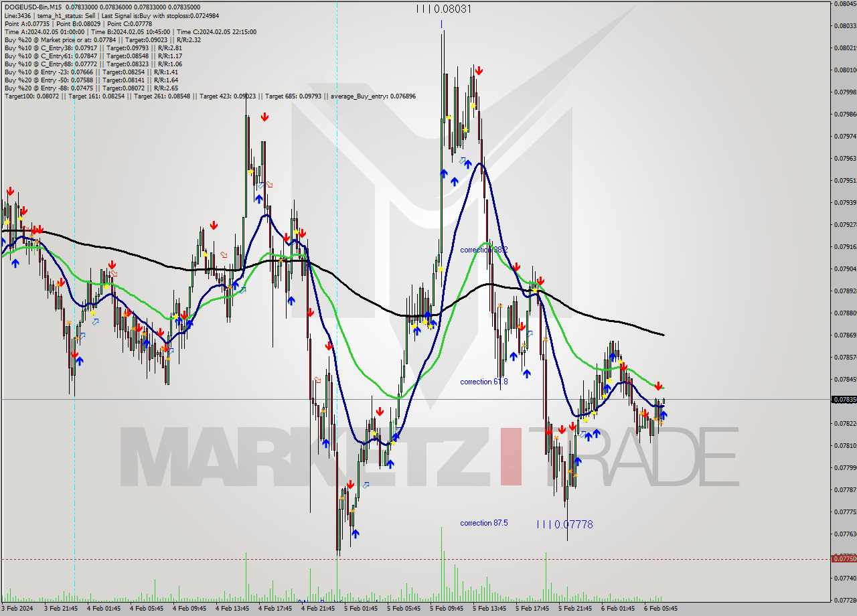This screenshot has height=616, width=857.
Task: Click the 'correction 38.2' level label
Action: pos(483,250)
